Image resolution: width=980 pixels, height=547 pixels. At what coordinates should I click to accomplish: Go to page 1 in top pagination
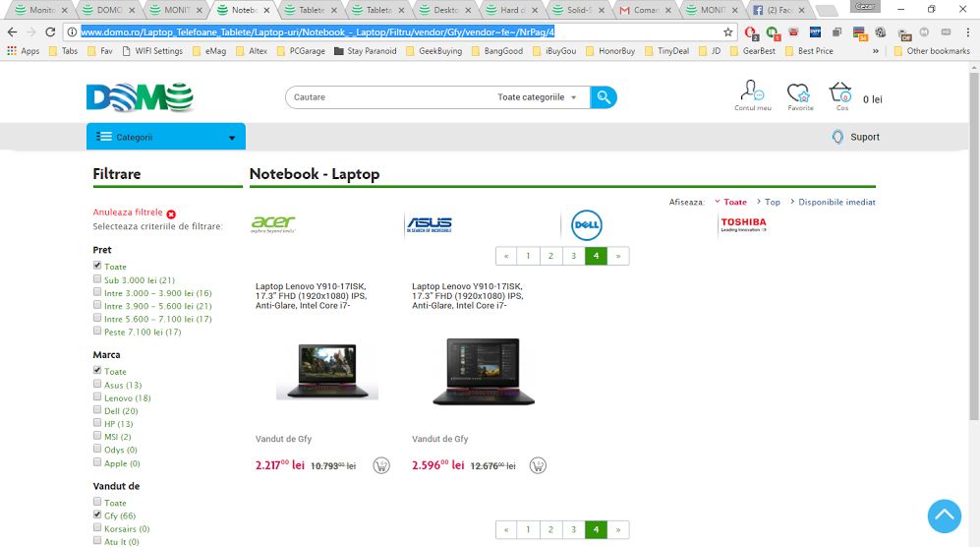(528, 256)
